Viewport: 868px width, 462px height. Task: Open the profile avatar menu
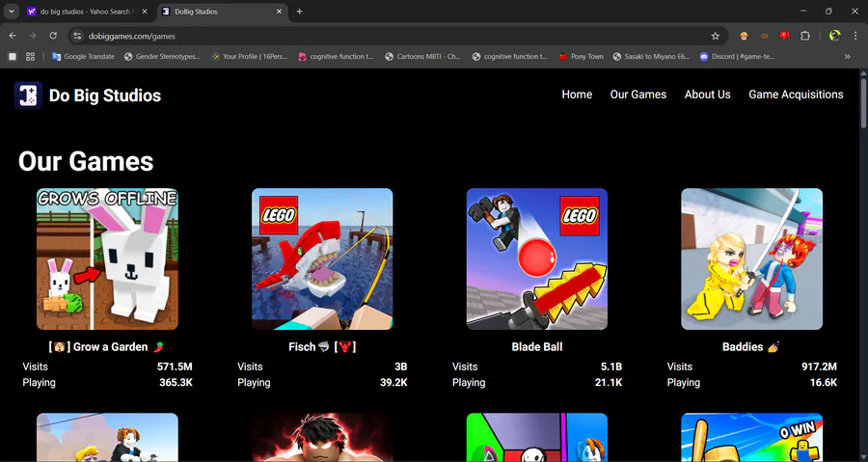click(835, 36)
